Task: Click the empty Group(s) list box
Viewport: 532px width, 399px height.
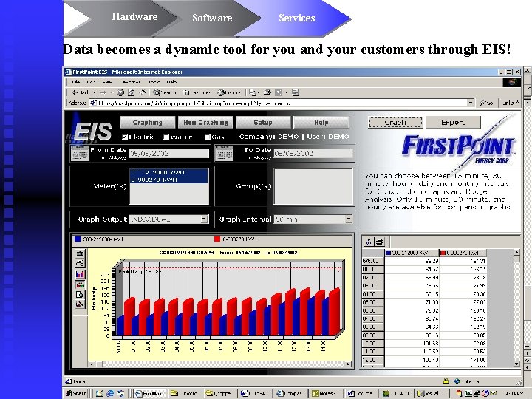Action: (x=313, y=186)
